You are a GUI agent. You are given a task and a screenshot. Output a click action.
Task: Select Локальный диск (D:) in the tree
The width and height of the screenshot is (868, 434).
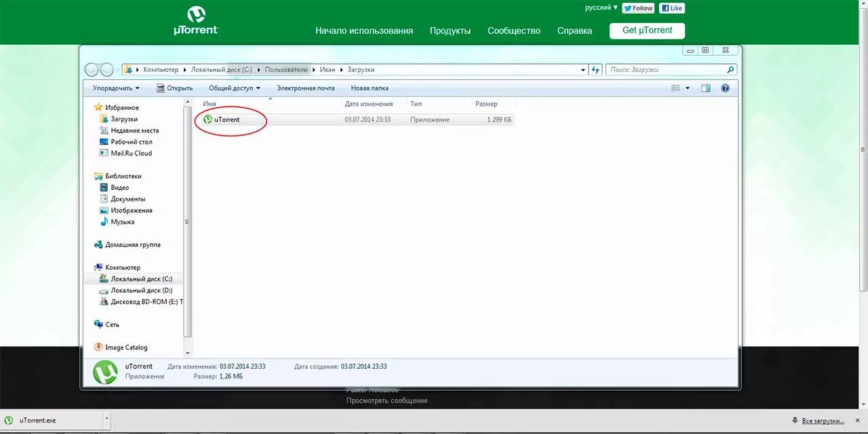click(x=142, y=290)
